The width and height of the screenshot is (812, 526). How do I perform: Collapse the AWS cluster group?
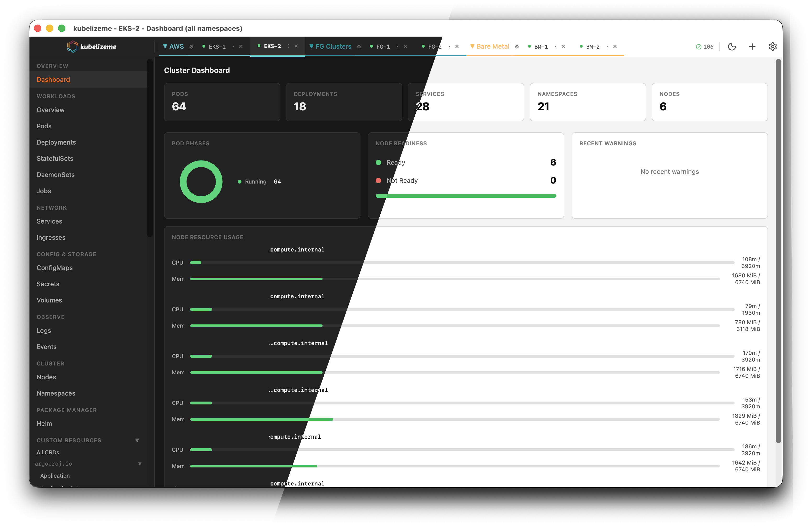pos(165,46)
